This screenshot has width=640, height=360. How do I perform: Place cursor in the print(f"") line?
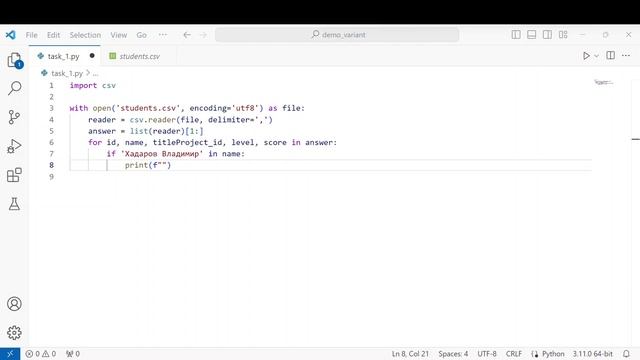point(148,165)
